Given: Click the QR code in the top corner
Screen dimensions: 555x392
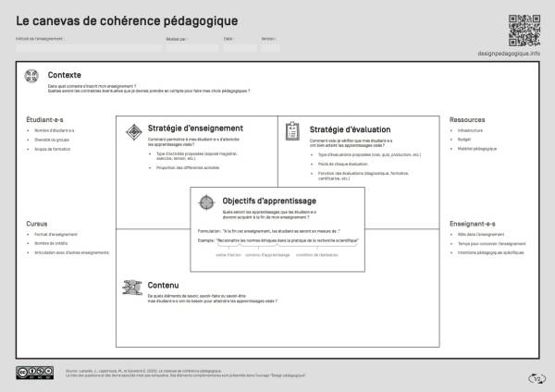Looking at the screenshot, I should coord(524,30).
